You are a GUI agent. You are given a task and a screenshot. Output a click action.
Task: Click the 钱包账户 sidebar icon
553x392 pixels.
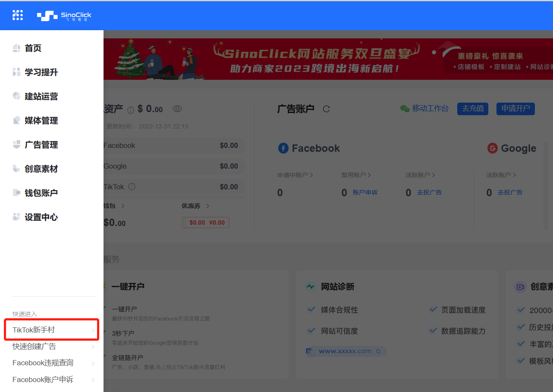[x=16, y=193]
